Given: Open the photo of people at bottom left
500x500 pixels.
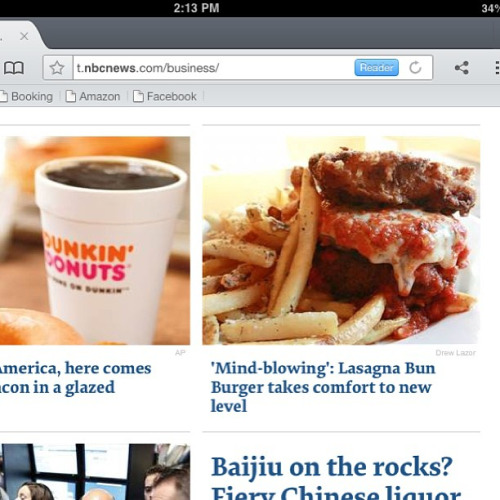Looking at the screenshot, I should coord(95,472).
